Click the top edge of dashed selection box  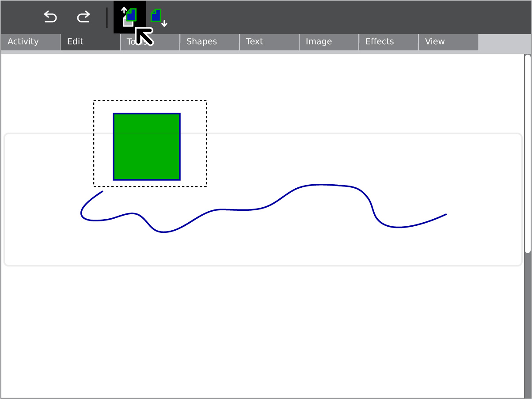click(x=150, y=101)
